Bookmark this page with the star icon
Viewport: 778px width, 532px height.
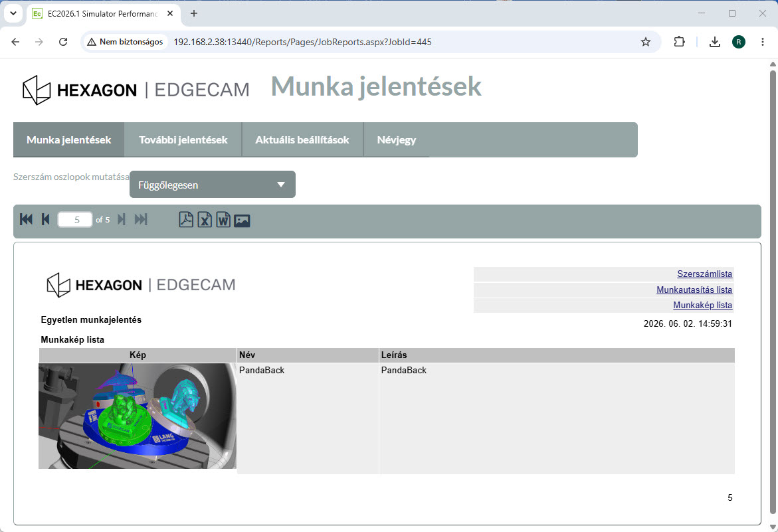pyautogui.click(x=646, y=42)
